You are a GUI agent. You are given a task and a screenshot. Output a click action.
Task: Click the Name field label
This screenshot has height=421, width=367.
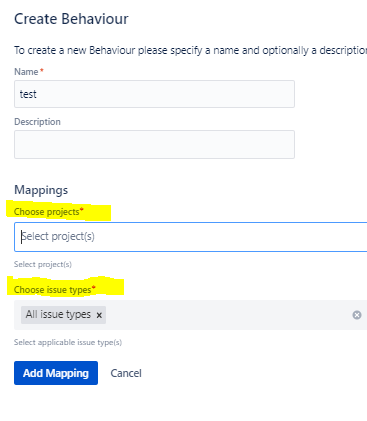coord(26,72)
